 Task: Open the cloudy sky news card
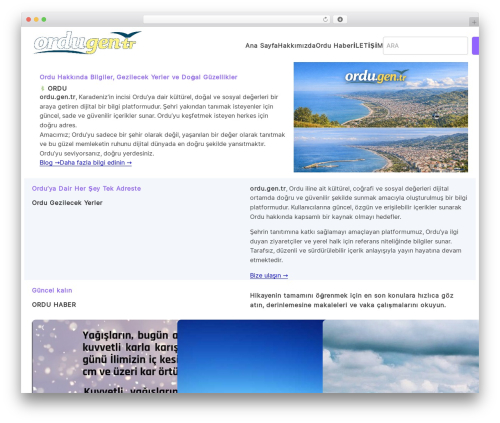click(401, 356)
